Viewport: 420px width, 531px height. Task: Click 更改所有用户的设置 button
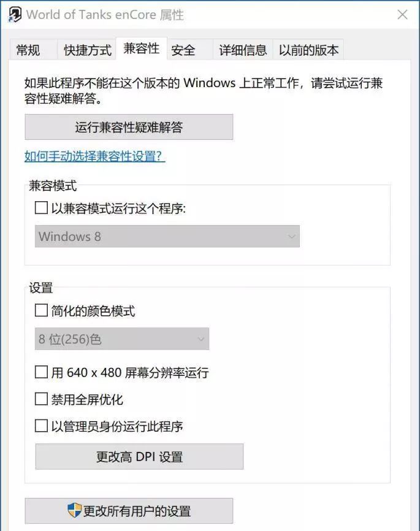click(x=129, y=511)
